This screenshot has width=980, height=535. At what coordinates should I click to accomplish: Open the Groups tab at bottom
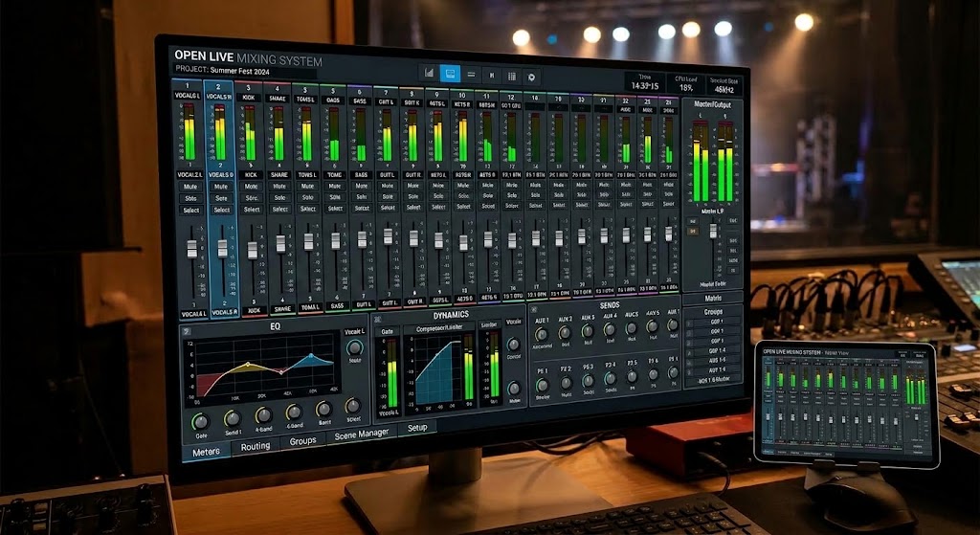pyautogui.click(x=303, y=441)
